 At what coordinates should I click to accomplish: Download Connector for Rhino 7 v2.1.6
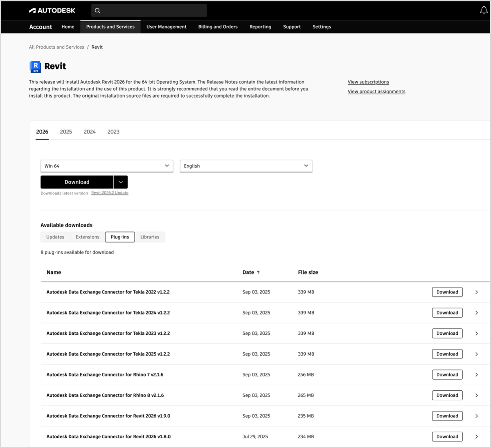tap(447, 375)
